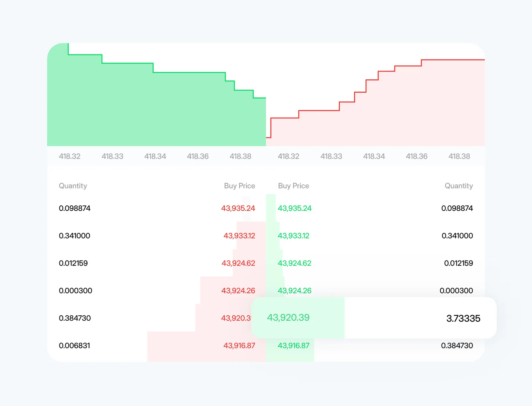532x406 pixels.
Task: Click Buy Price header above red prices
Action: click(x=239, y=186)
